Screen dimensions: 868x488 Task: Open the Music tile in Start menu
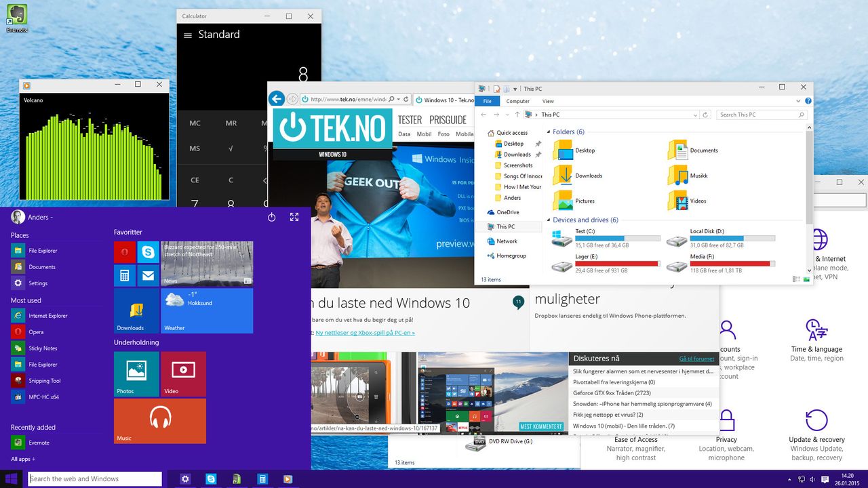point(160,421)
